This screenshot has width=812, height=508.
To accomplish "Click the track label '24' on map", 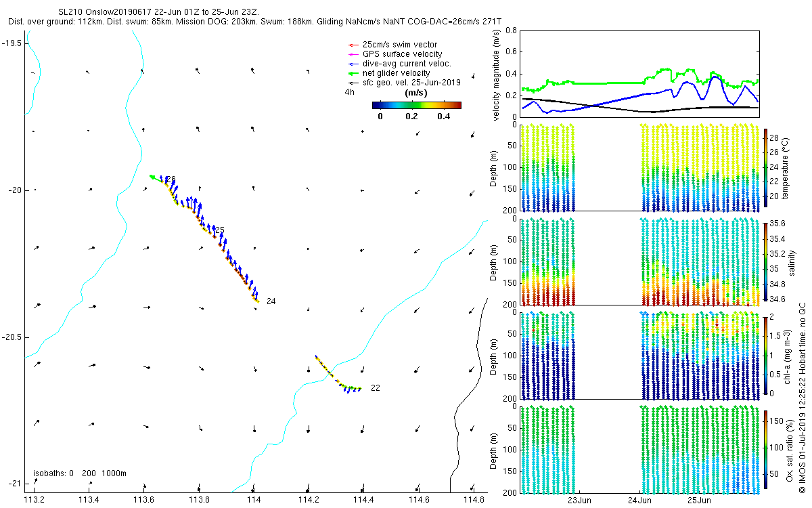I will [x=271, y=301].
